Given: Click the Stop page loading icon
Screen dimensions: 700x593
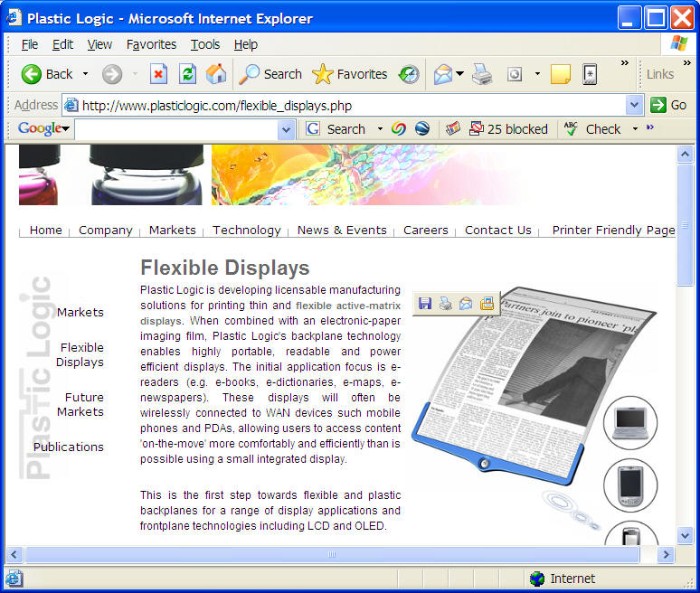Looking at the screenshot, I should point(158,74).
